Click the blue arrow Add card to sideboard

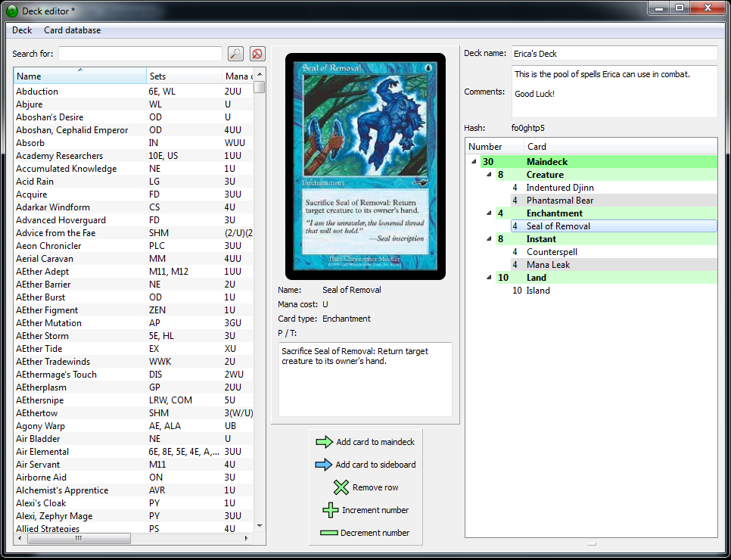click(324, 465)
